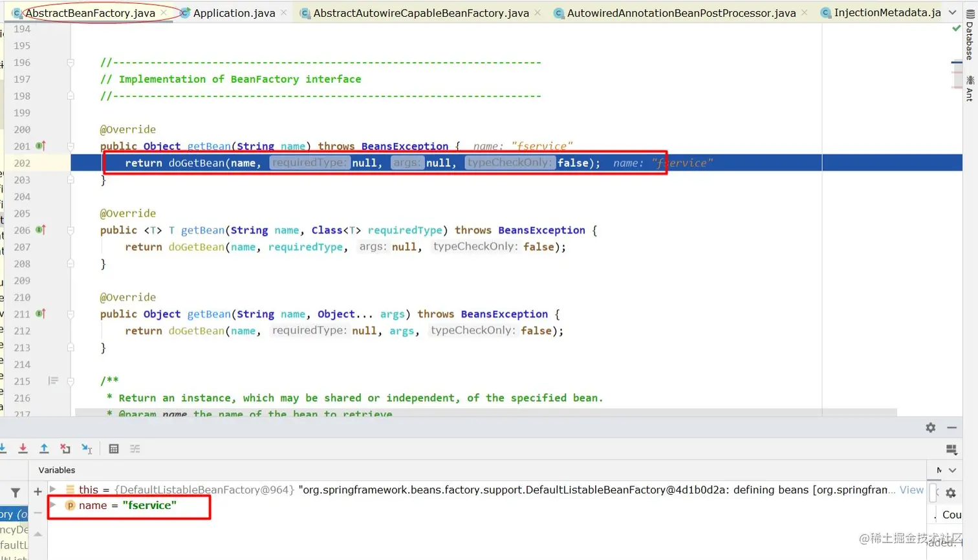Screen dimensions: 978x560
Task: Minimize the debug tool window
Action: [x=952, y=427]
